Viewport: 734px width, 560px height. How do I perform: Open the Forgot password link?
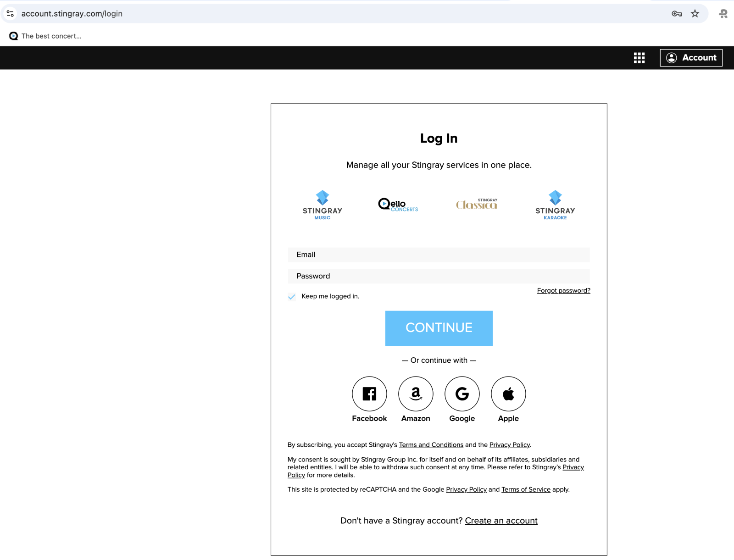pos(563,290)
